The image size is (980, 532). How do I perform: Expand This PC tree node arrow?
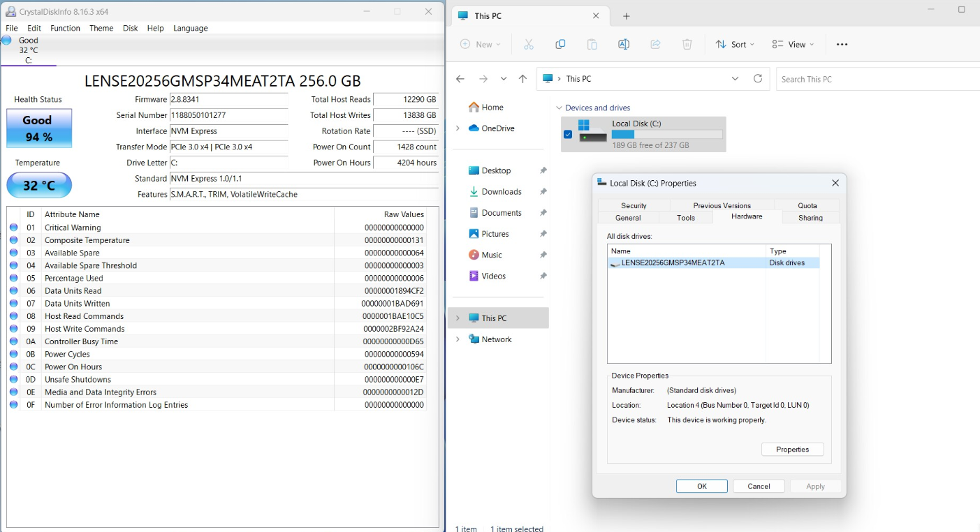click(x=458, y=318)
